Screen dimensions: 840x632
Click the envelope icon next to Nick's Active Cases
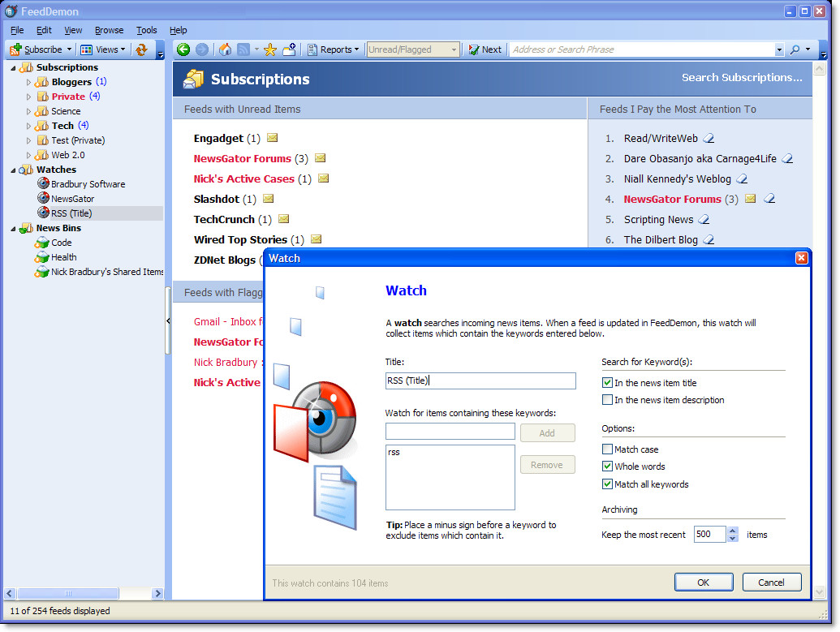tap(324, 178)
